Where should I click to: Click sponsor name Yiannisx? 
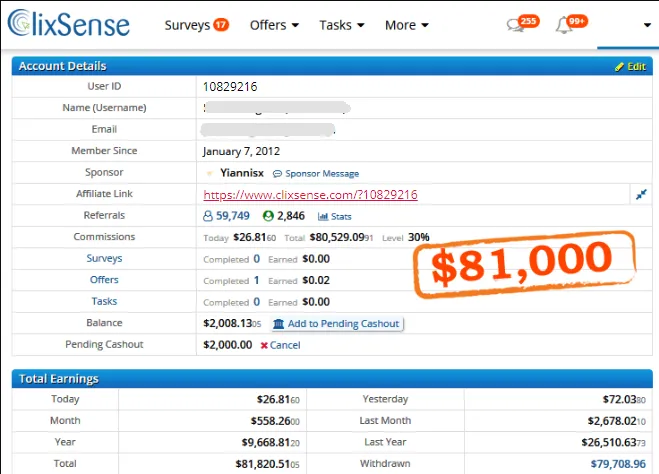242,173
